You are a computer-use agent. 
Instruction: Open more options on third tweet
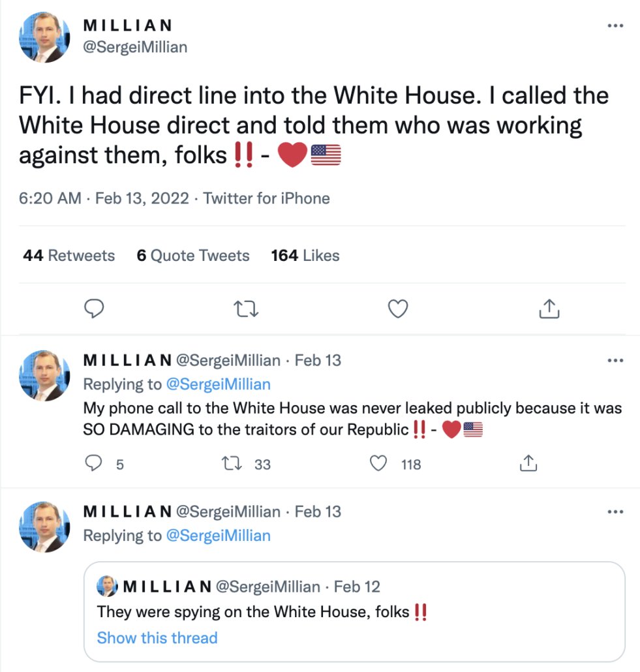(x=615, y=512)
